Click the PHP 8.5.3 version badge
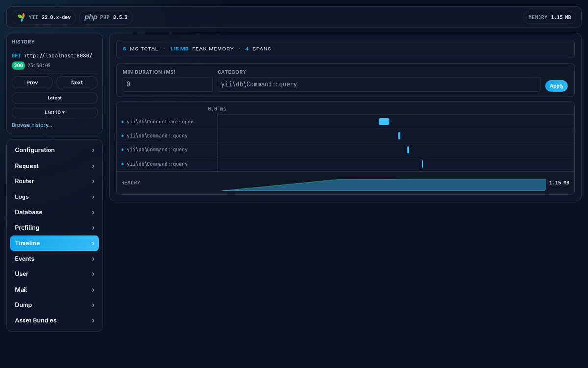This screenshot has width=588, height=368. 106,17
